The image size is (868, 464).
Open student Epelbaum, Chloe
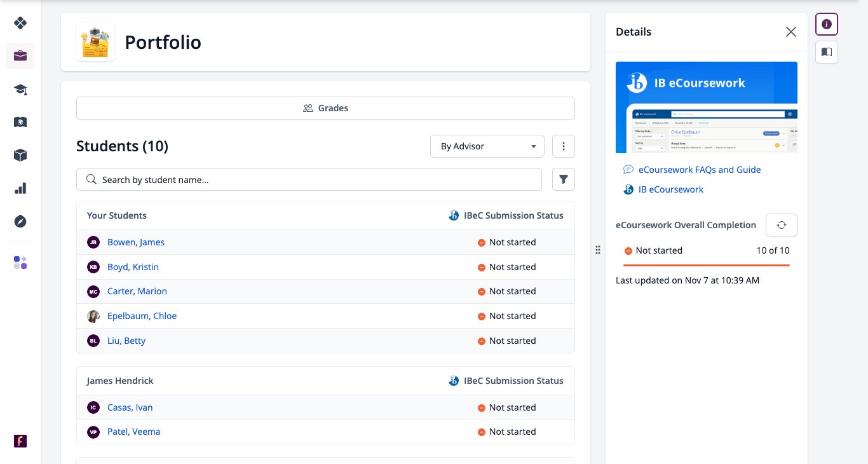pos(142,316)
